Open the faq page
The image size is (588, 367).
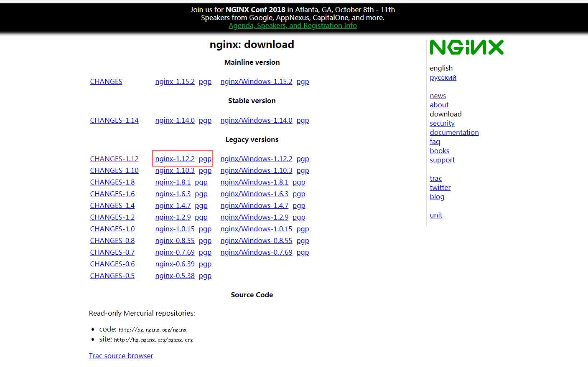435,142
